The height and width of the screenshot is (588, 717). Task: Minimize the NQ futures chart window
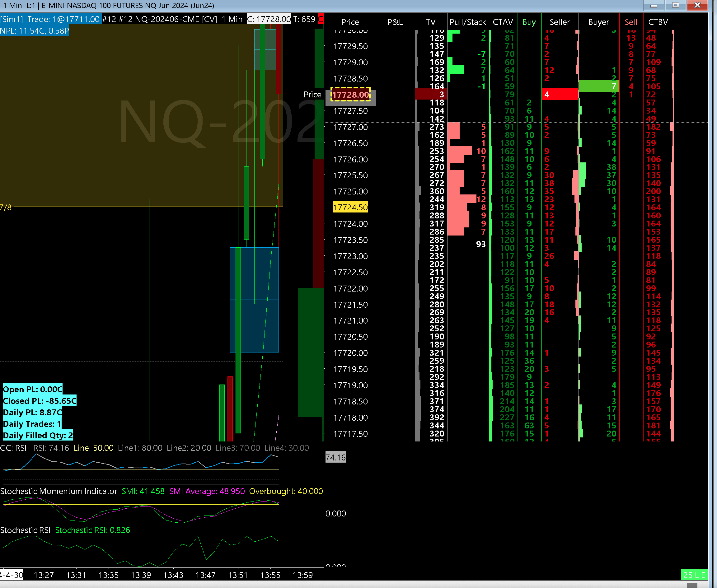[x=654, y=5]
